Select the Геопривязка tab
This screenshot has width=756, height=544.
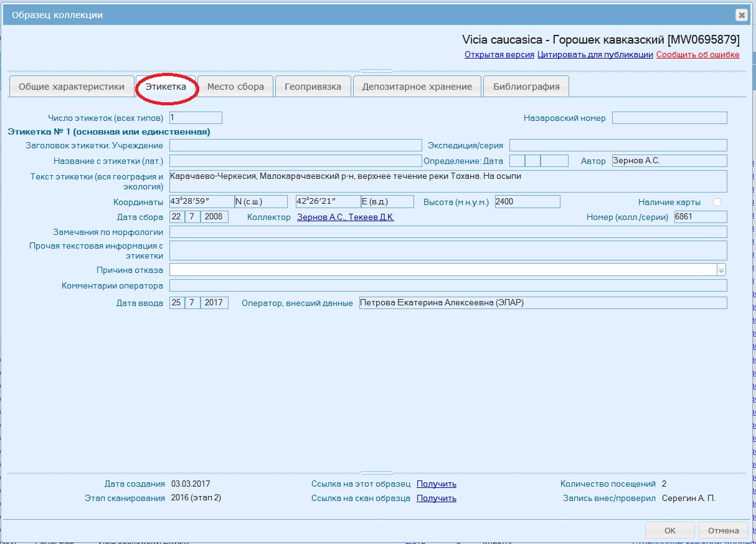coord(313,87)
